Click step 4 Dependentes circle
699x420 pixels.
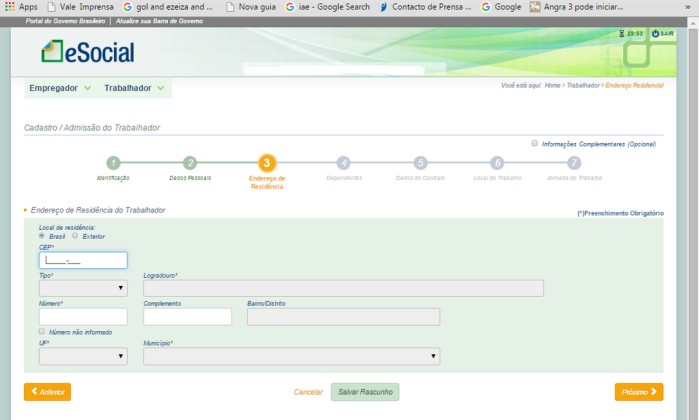pos(343,163)
